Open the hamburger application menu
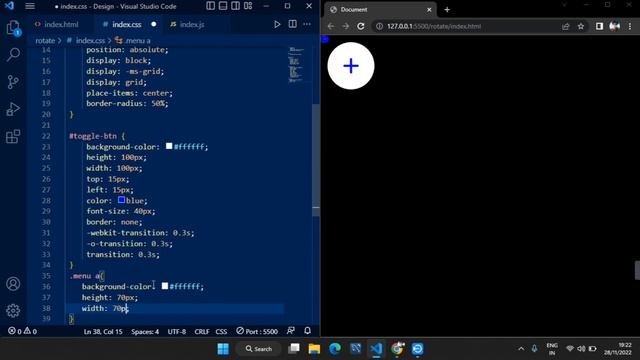The width and height of the screenshot is (640, 360). [x=30, y=6]
